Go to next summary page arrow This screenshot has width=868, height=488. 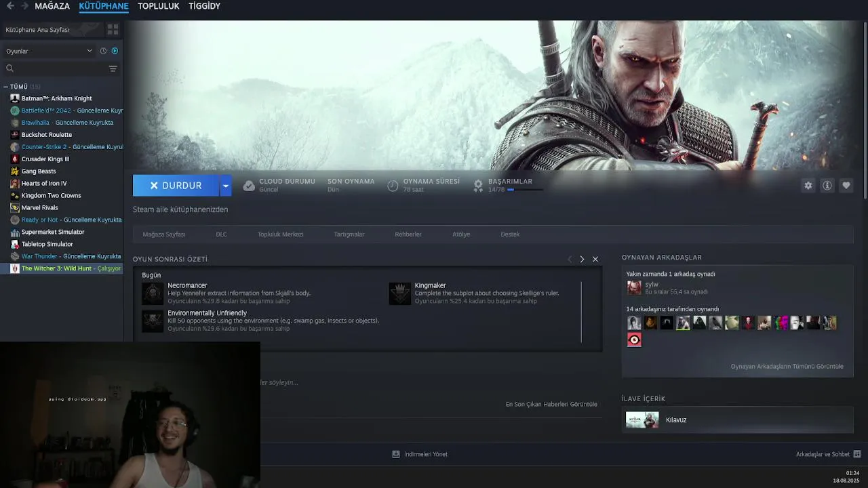pyautogui.click(x=582, y=260)
